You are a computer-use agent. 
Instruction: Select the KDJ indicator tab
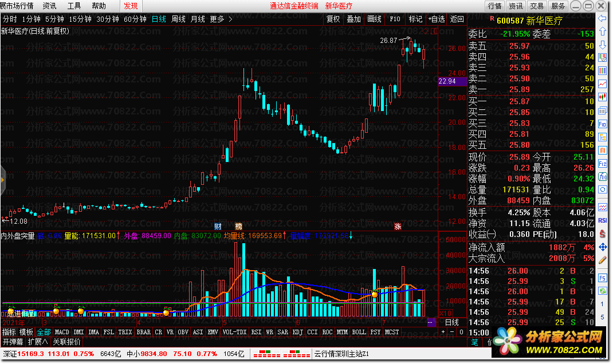tap(297, 332)
